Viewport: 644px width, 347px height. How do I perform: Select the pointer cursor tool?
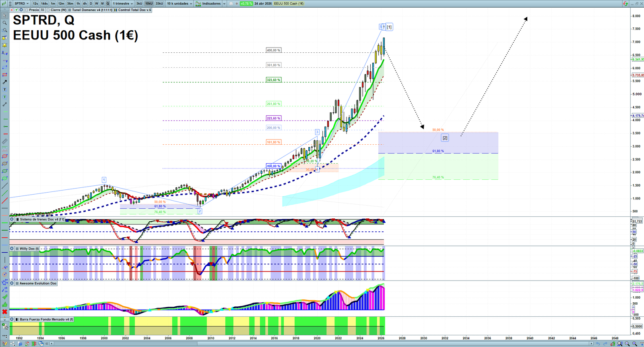point(4,16)
